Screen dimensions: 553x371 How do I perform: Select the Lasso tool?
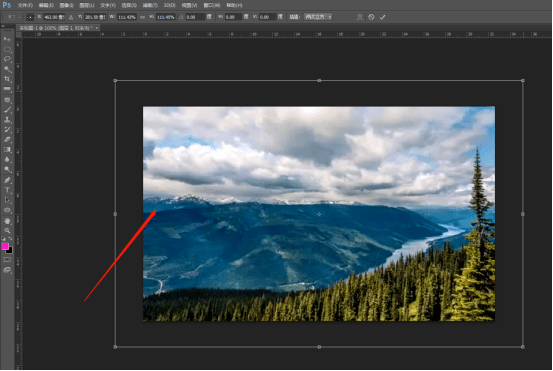tap(7, 59)
